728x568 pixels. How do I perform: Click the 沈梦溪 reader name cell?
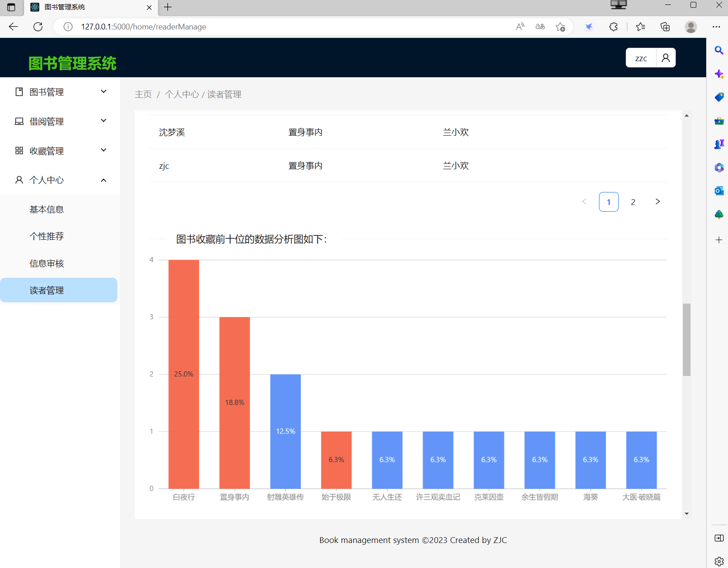pos(172,132)
